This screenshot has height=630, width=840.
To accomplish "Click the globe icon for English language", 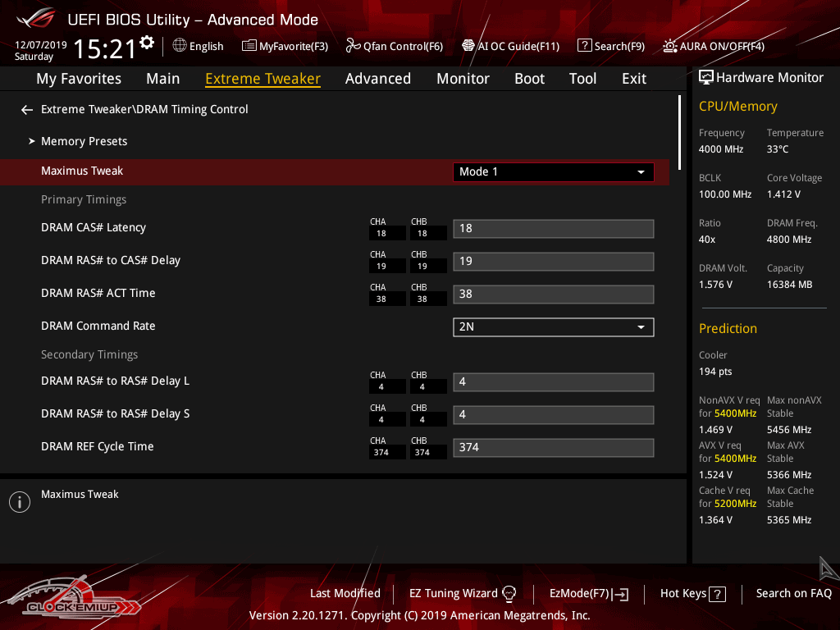I will click(180, 46).
